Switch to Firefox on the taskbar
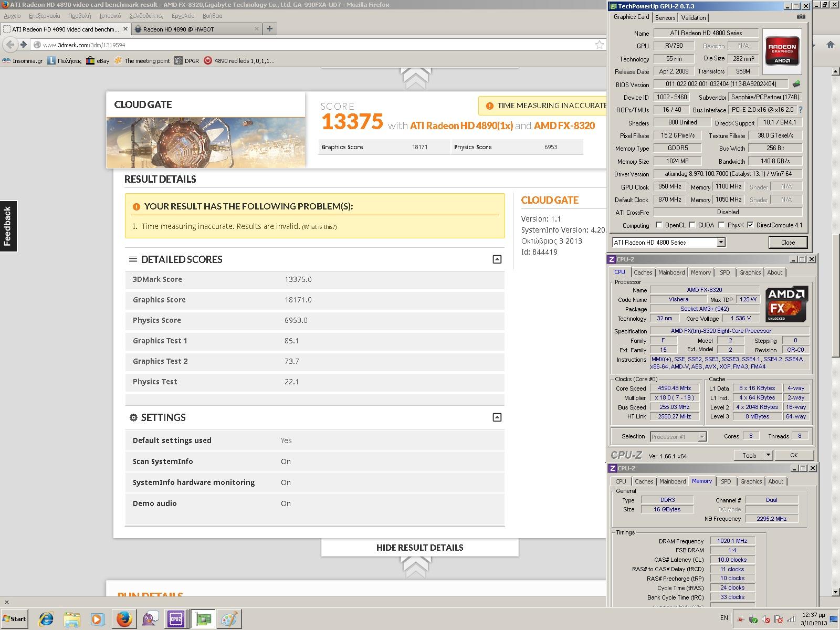 (x=124, y=619)
